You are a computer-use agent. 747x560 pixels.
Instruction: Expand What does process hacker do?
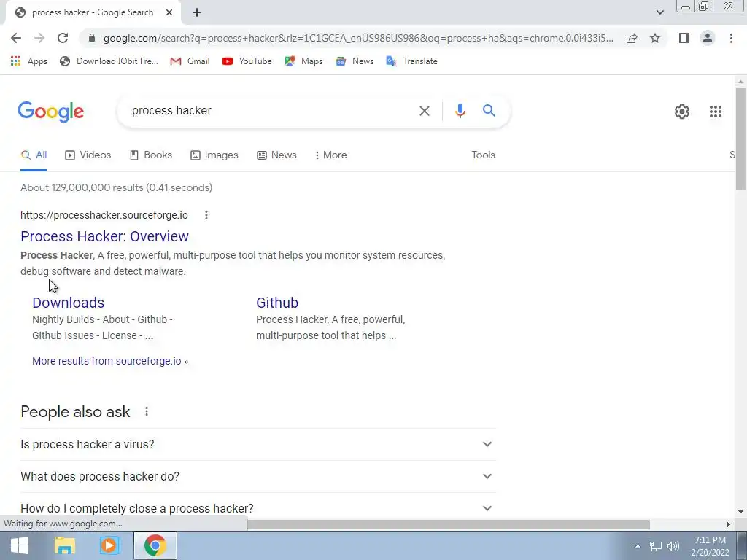click(x=258, y=476)
